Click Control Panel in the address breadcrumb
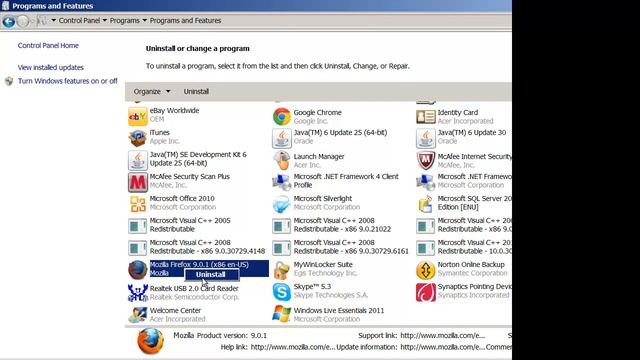This screenshot has width=640, height=360. [79, 20]
